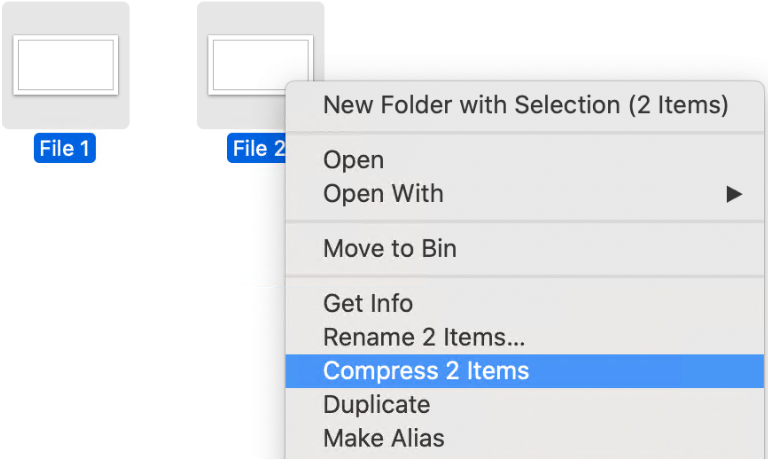Click white gap between the two file labels
The height and width of the screenshot is (460, 768).
coord(162,149)
